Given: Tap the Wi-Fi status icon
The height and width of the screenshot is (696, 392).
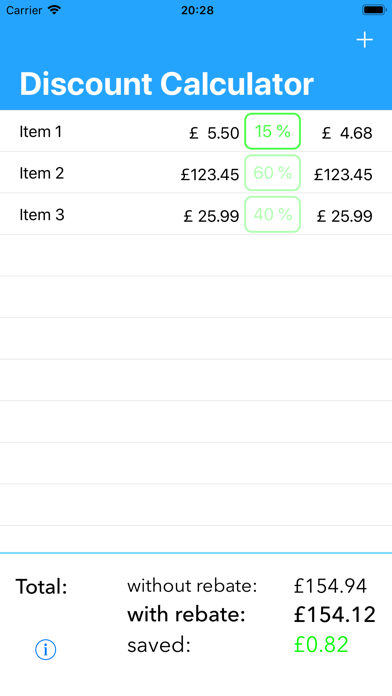Looking at the screenshot, I should click(x=55, y=10).
